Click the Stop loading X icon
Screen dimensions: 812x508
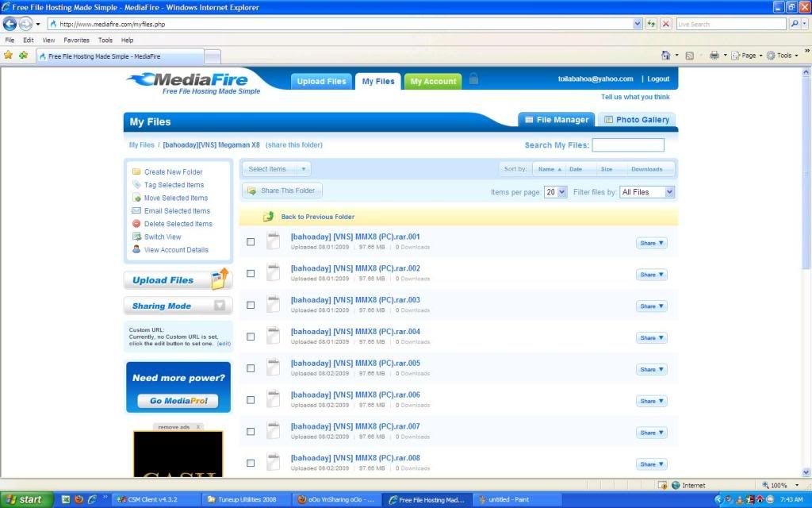(x=666, y=24)
